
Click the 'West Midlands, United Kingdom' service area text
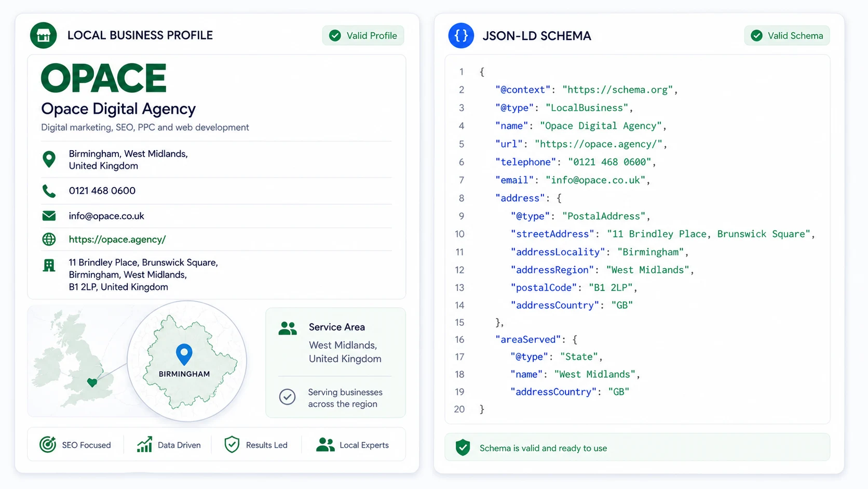[345, 352]
